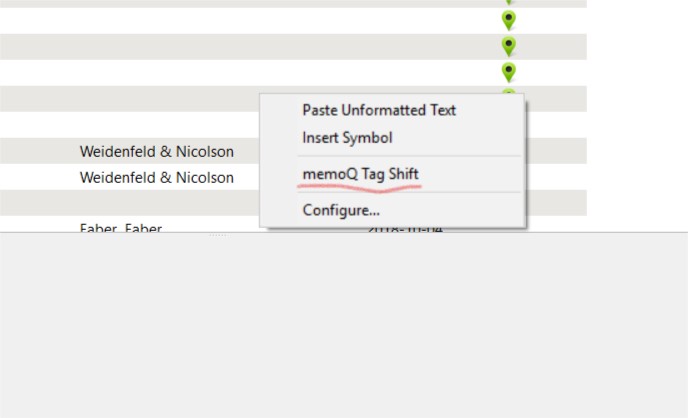The height and width of the screenshot is (418, 688).
Task: Click the green pin just above the context menu
Action: (509, 72)
